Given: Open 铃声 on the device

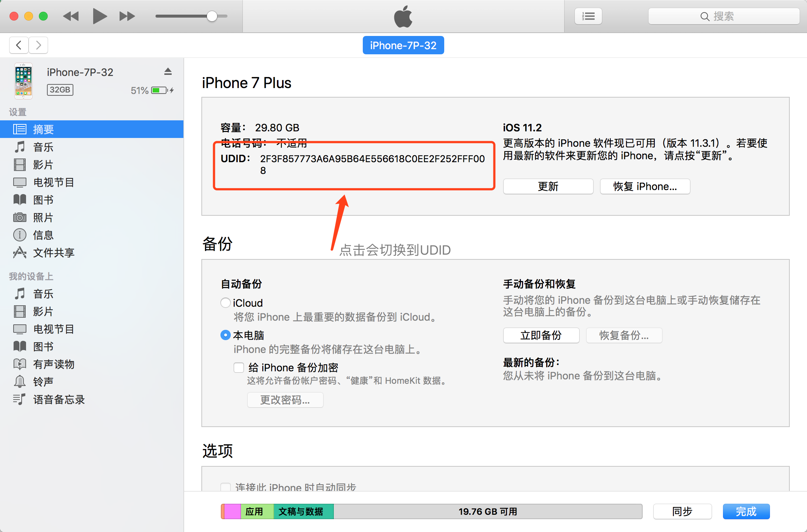Looking at the screenshot, I should 92,382.
